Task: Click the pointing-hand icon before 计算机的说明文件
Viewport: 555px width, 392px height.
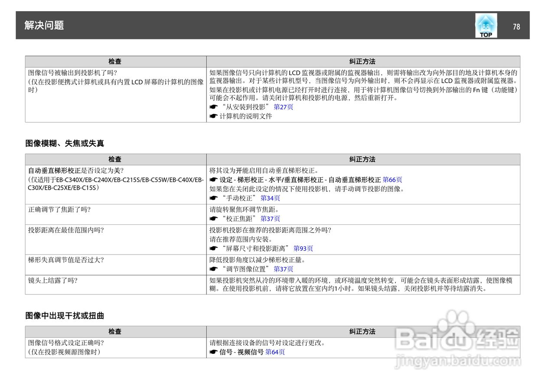Action: click(213, 117)
